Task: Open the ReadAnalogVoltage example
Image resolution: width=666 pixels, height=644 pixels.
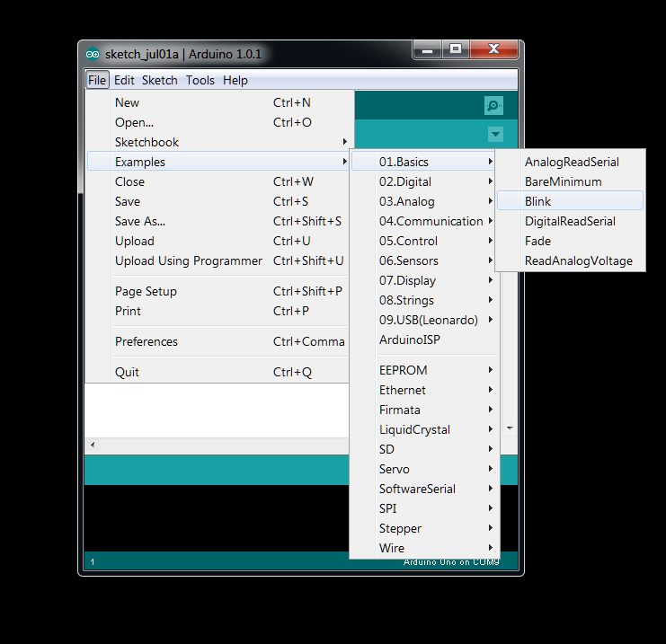Action: pos(570,260)
